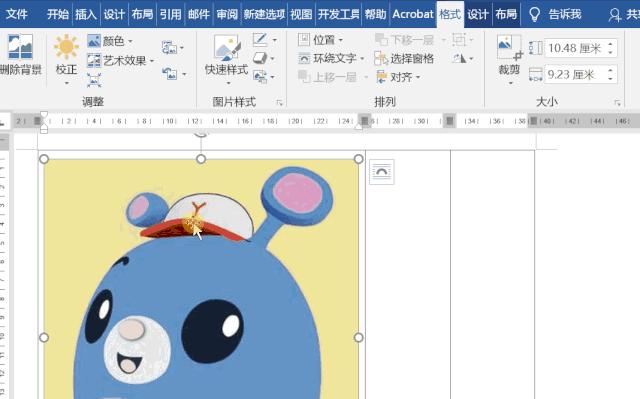Select the 格式 picture format tab
Viewport: 640px width, 399px height.
tap(450, 14)
